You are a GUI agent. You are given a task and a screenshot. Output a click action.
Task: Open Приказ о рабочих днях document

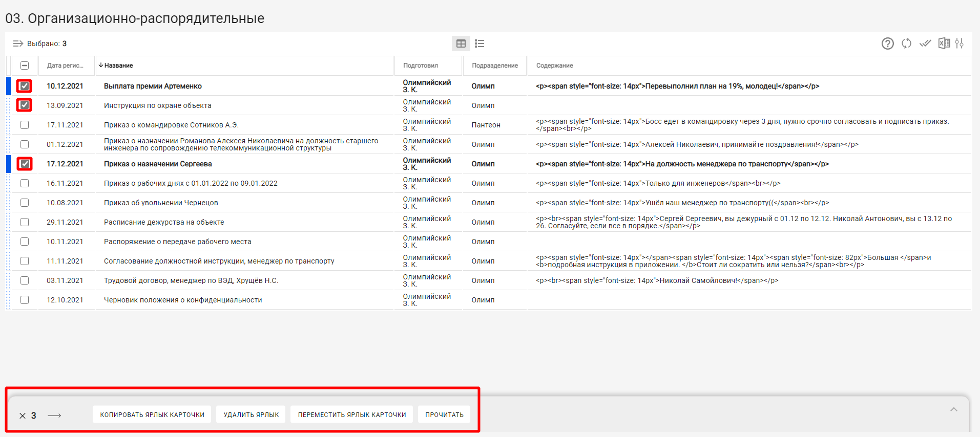point(191,183)
